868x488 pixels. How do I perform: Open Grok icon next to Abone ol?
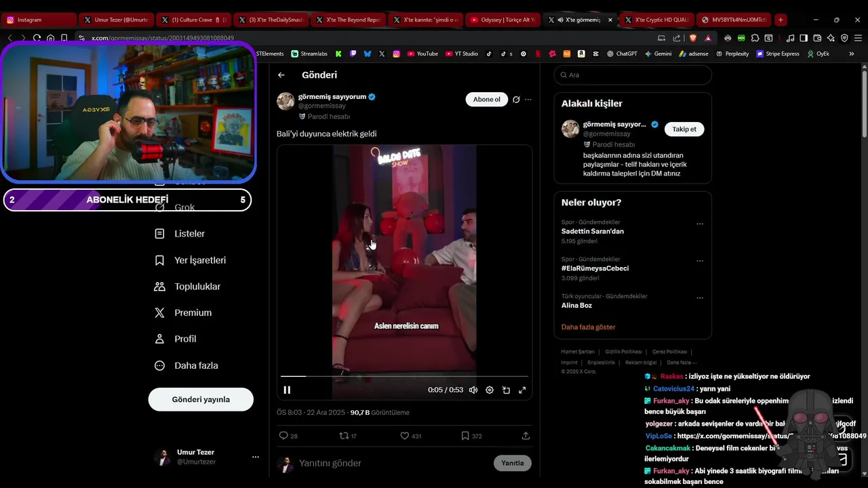click(x=516, y=100)
